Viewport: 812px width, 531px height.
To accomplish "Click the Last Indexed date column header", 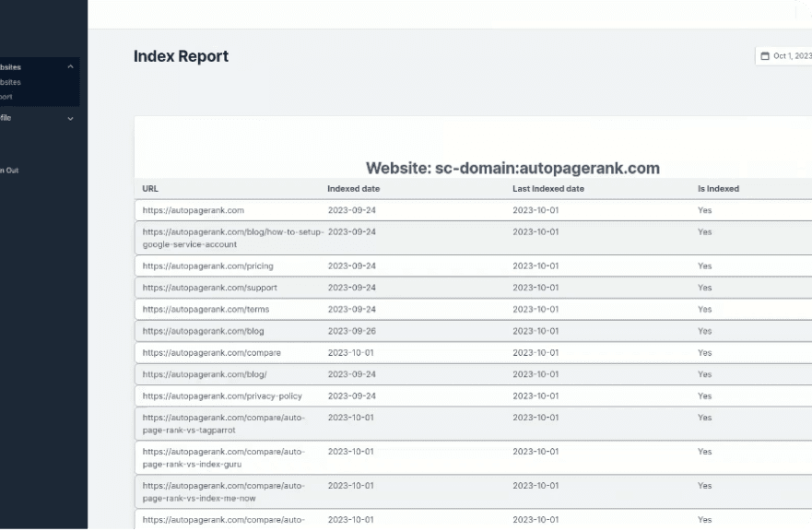I will 547,189.
